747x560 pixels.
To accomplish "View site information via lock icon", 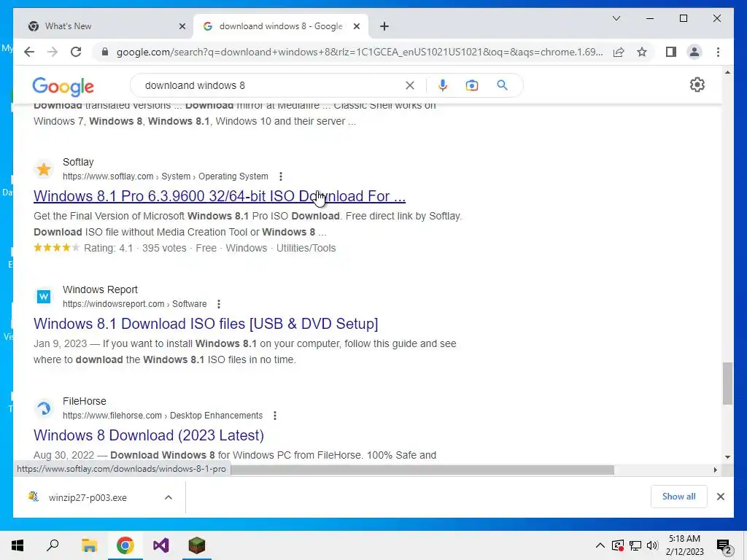I will (105, 52).
